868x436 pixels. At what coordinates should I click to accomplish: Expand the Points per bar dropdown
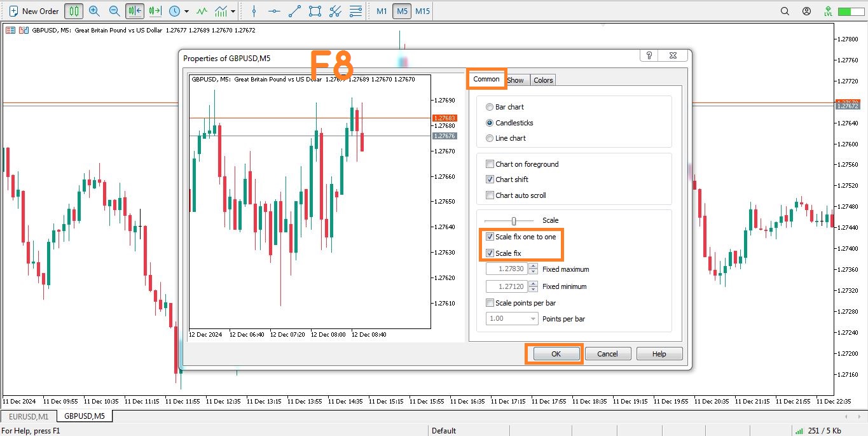pyautogui.click(x=533, y=319)
